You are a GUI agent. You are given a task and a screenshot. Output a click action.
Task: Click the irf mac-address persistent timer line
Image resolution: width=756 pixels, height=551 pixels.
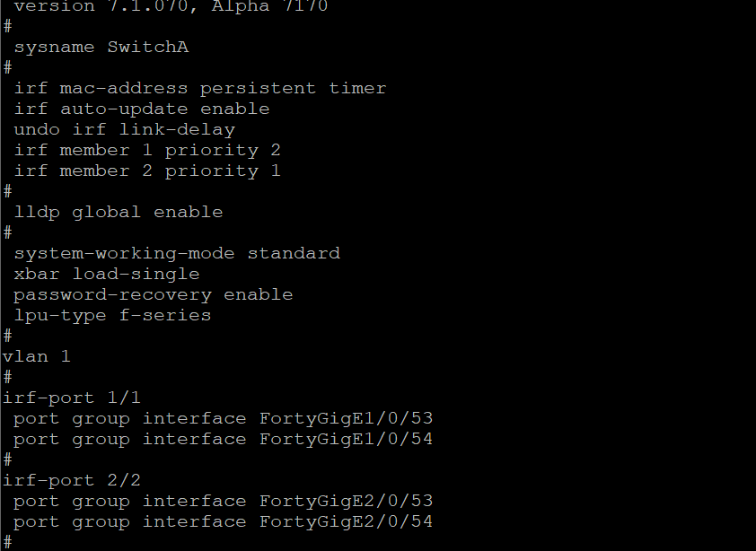(199, 88)
